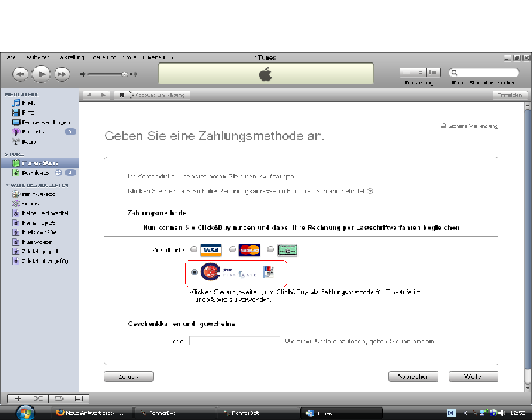Click the store Home icon
The height and width of the screenshot is (420, 532).
point(122,95)
